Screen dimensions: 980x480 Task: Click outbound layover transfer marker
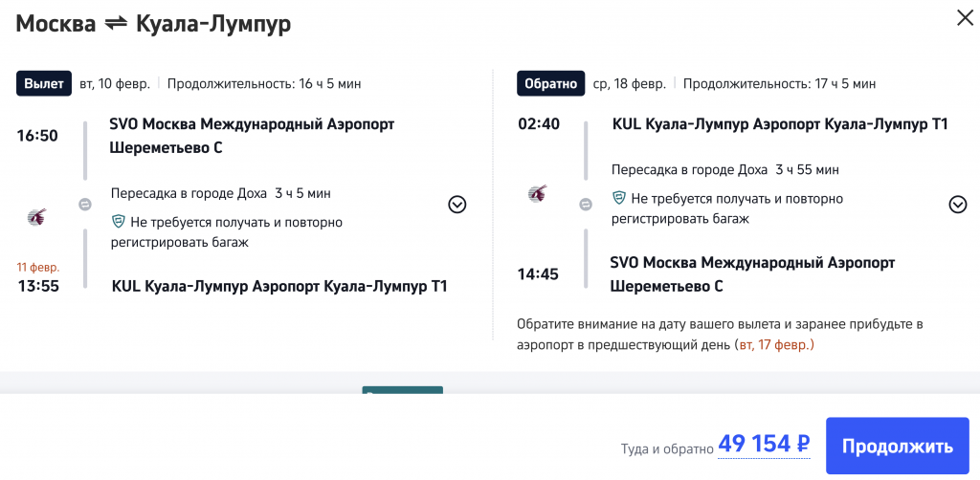tap(85, 204)
